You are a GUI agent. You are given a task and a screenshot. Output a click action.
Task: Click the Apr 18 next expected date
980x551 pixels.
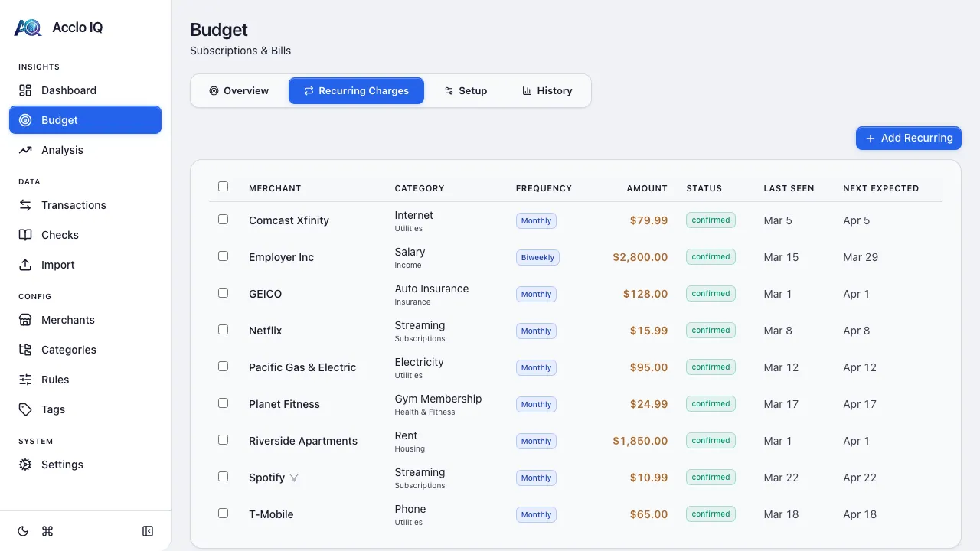pos(860,514)
